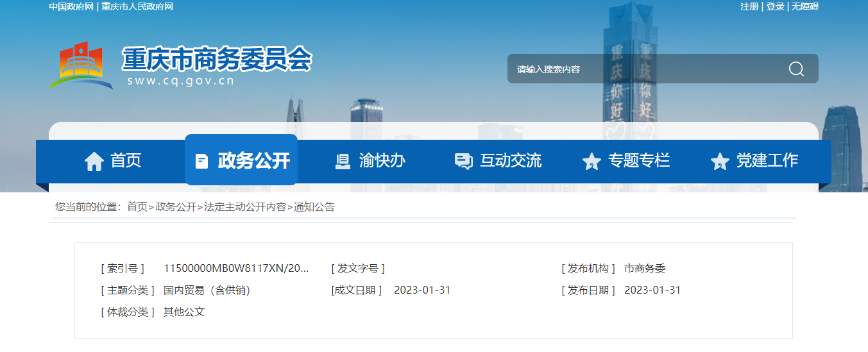
Task: Click the chat bubble icon beside 互动交流
Action: [x=463, y=161]
